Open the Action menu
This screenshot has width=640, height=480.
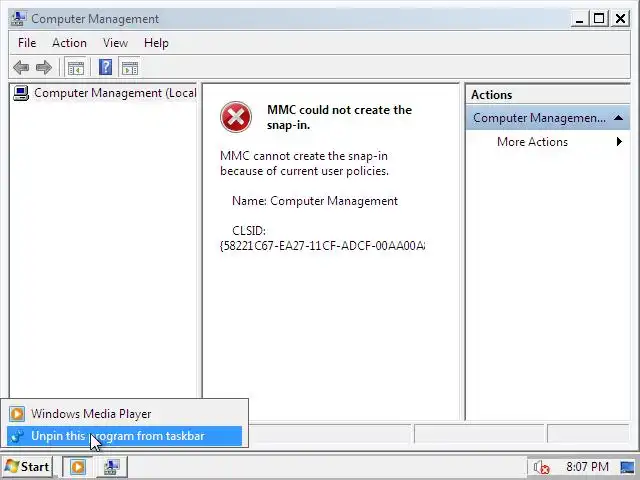69,43
